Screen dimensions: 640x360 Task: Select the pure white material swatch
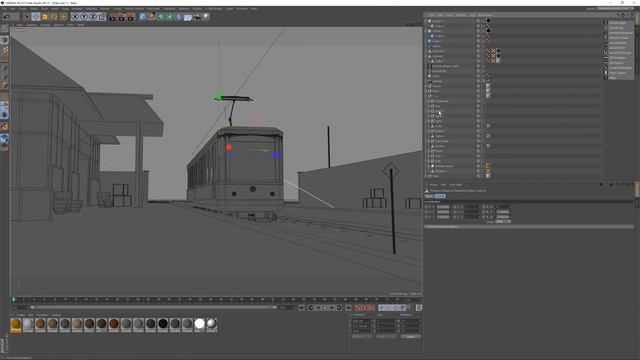[200, 324]
